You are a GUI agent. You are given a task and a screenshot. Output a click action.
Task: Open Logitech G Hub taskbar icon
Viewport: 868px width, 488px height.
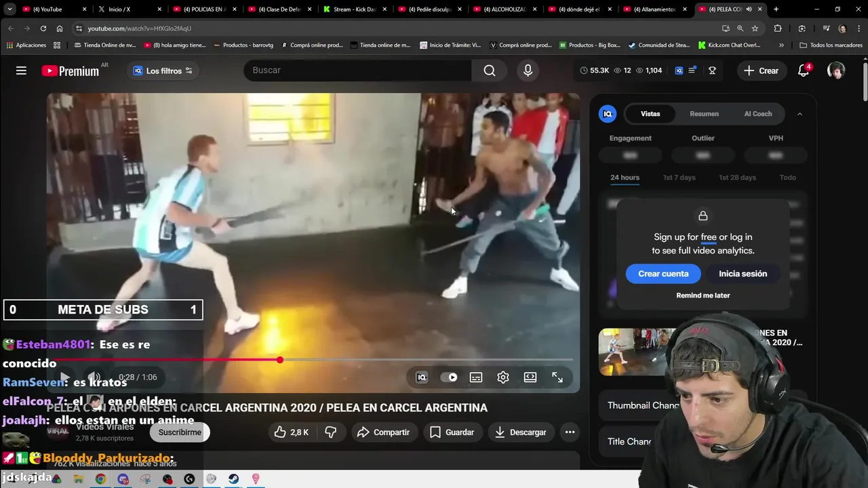(189, 479)
